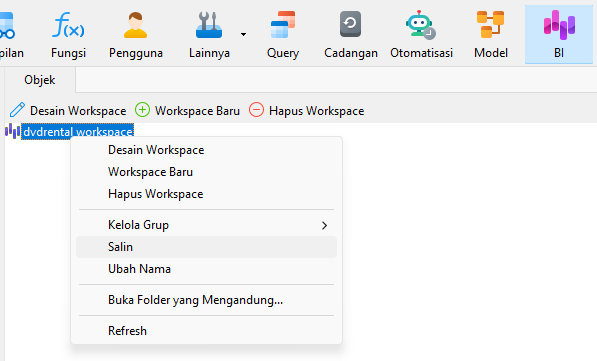Click the pencil icon for Desain Workspace
This screenshot has height=361, width=597.
click(x=17, y=110)
